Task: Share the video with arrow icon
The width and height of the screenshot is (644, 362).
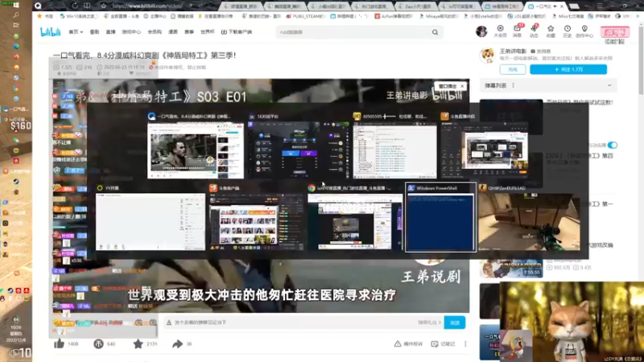Action: 177,344
